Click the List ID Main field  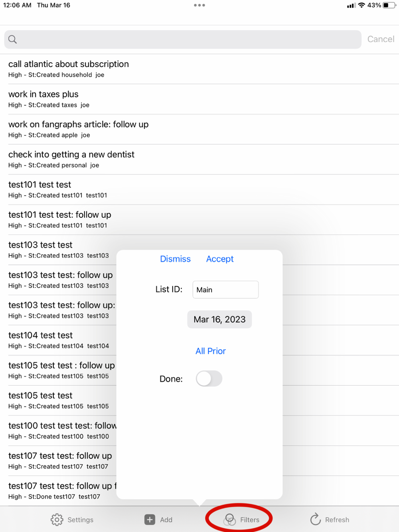point(225,290)
